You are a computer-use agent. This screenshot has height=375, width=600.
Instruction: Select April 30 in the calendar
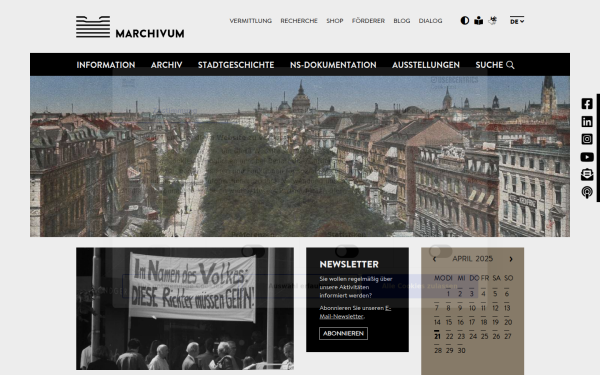coord(461,351)
